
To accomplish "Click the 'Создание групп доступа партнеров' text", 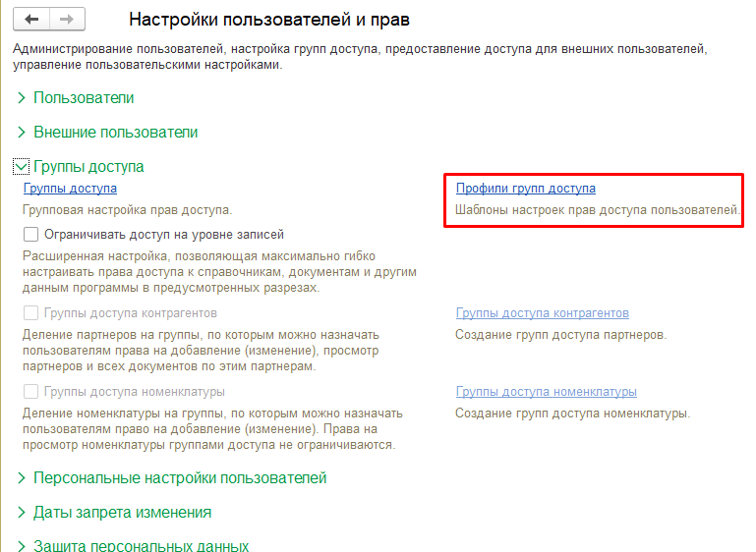I will tap(560, 335).
